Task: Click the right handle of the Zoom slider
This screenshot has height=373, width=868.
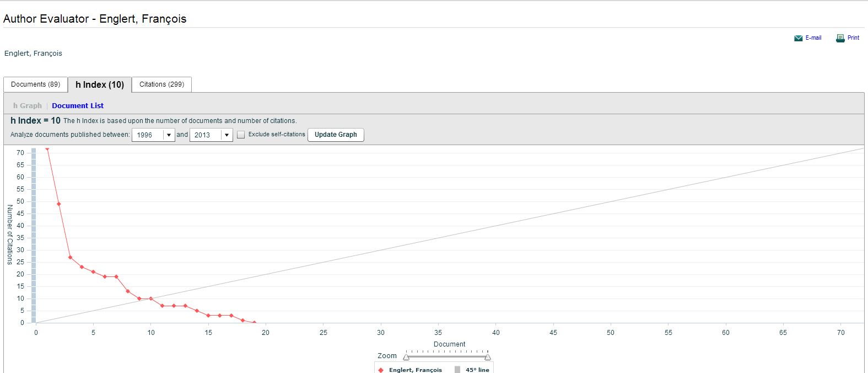Action: pyautogui.click(x=488, y=357)
